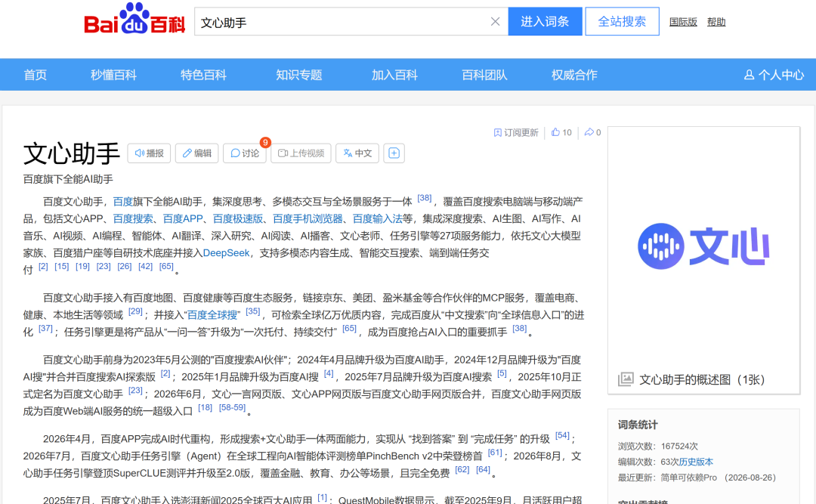This screenshot has width=816, height=504.
Task: Open the 国际版 link
Action: click(683, 22)
